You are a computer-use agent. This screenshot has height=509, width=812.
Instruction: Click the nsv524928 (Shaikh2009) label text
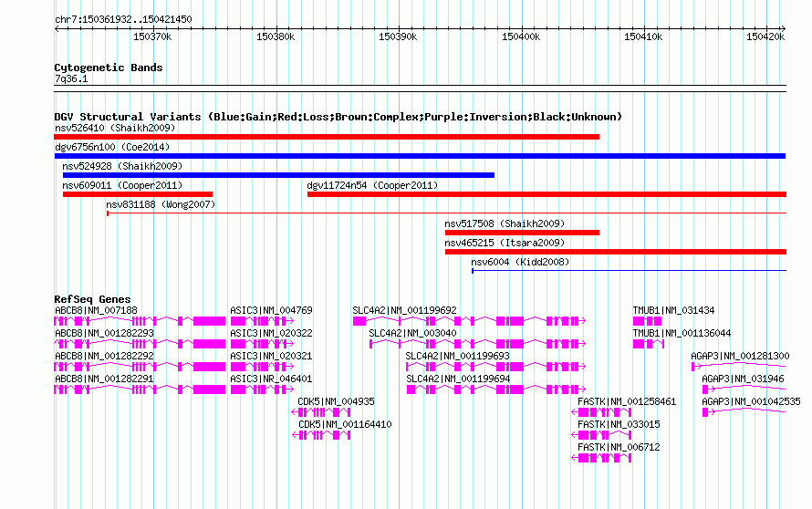[122, 166]
